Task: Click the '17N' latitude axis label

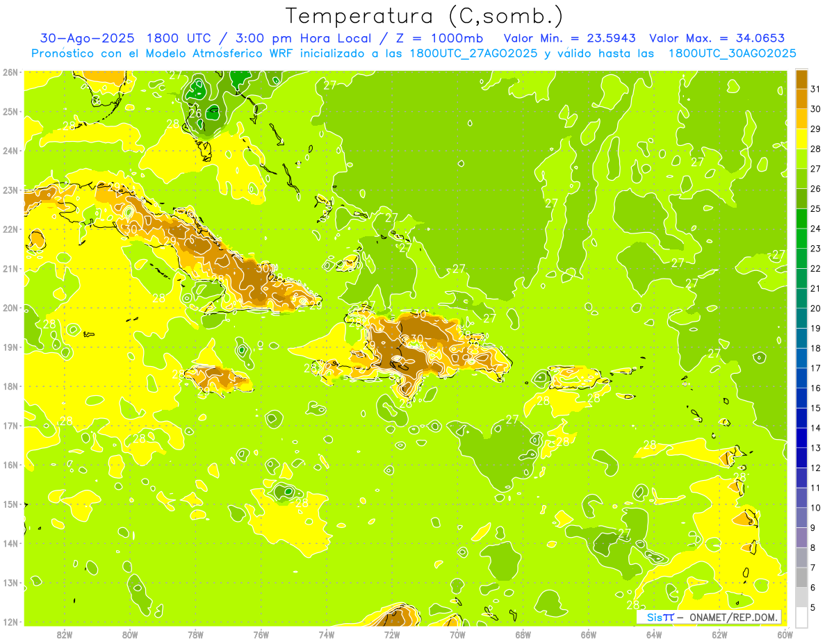Action: coord(10,426)
